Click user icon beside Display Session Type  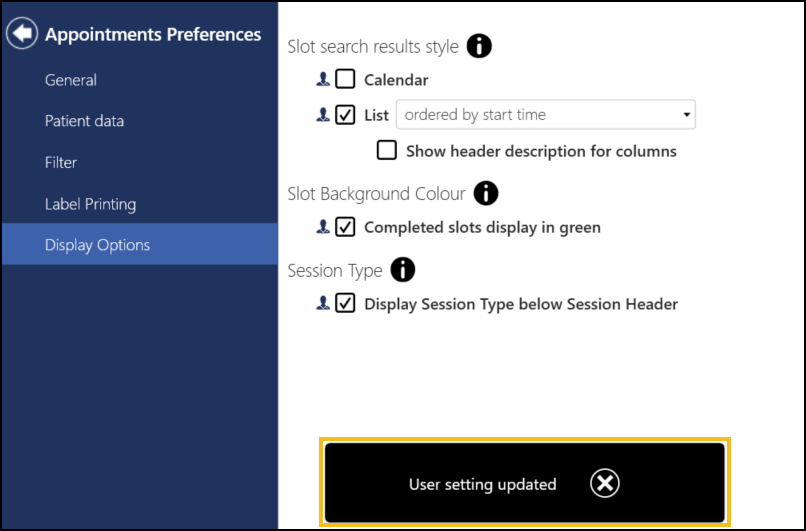coord(323,303)
